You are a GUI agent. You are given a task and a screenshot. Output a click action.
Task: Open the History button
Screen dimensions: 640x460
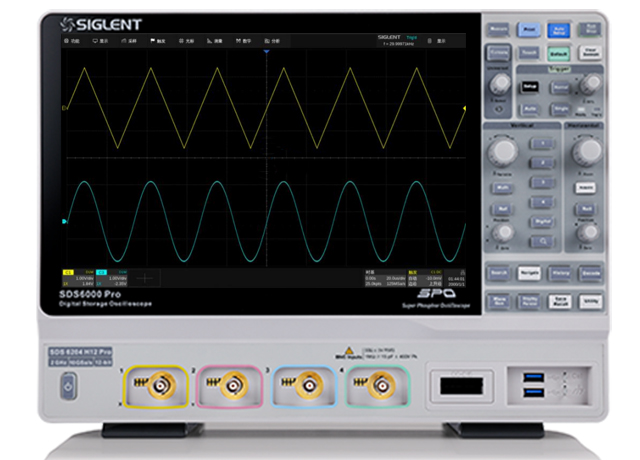560,273
